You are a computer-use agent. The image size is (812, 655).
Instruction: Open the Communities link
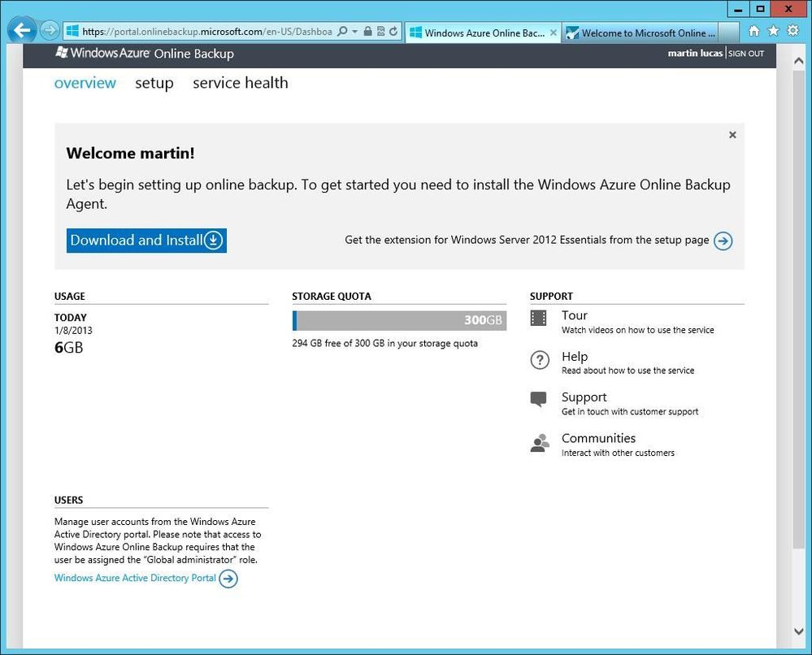(599, 438)
